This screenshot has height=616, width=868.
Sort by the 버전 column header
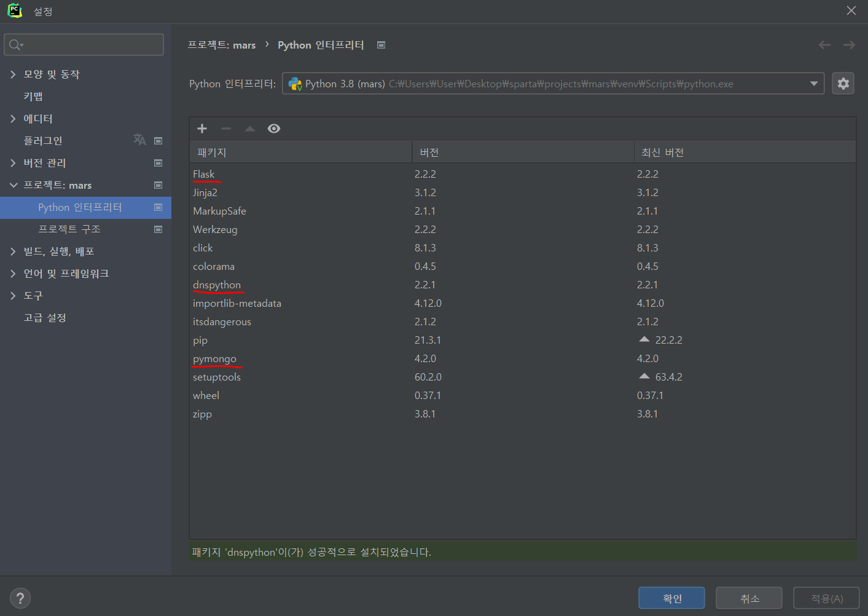click(523, 152)
